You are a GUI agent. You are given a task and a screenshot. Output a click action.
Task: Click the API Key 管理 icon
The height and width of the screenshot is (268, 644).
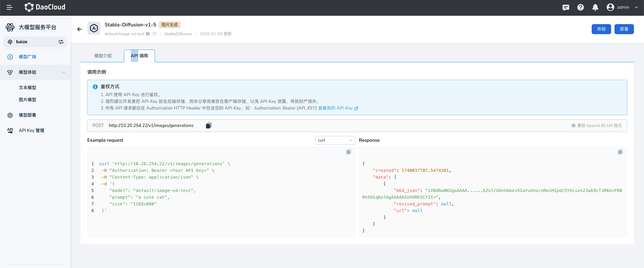(x=10, y=131)
